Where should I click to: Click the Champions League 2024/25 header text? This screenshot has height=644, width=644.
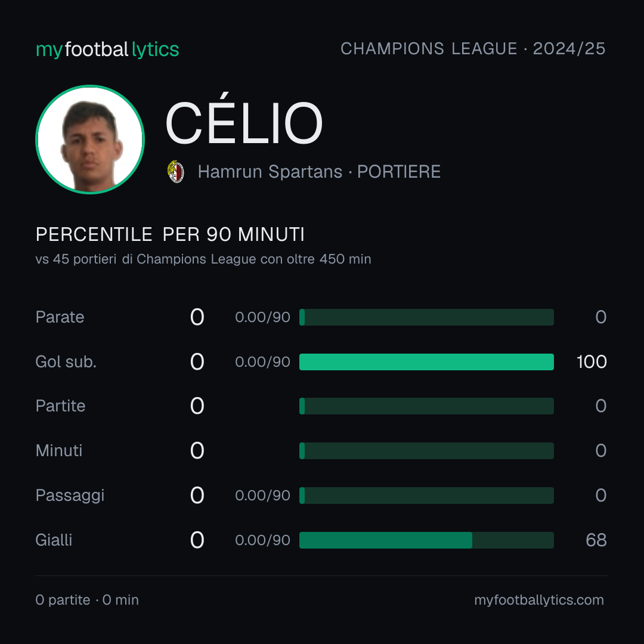point(473,49)
